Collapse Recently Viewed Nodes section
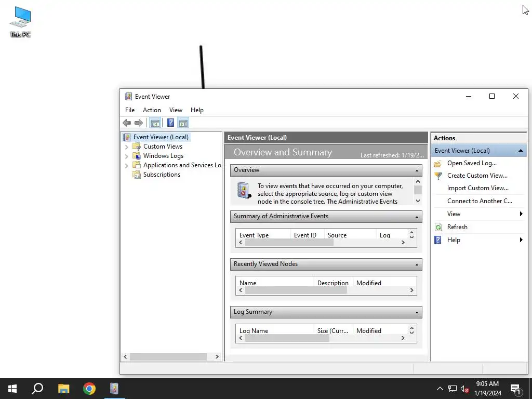Screen dimensions: 532x399 point(417,264)
